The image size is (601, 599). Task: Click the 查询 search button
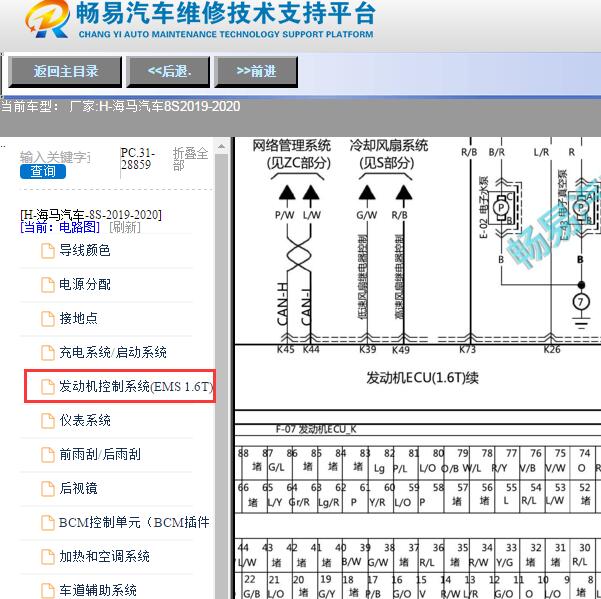(x=43, y=171)
